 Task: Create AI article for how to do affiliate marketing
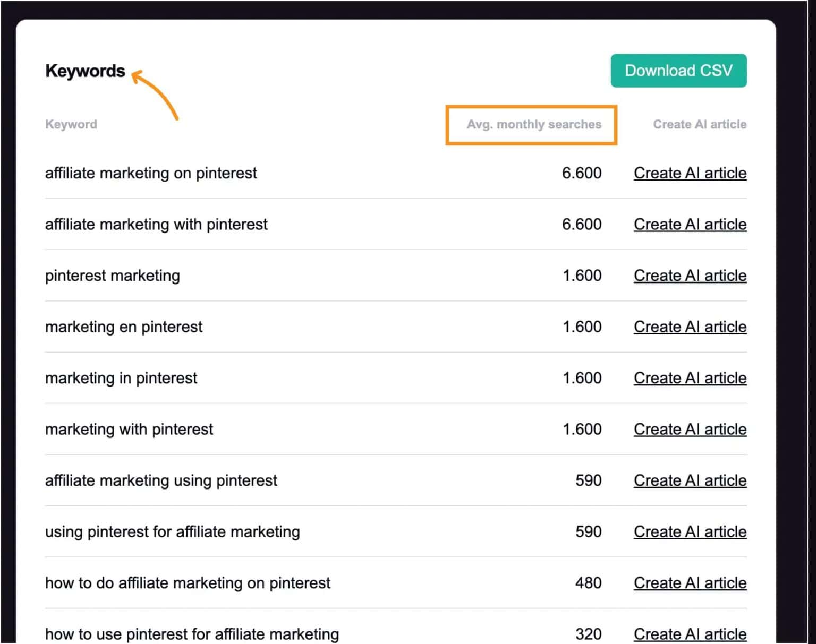coord(690,583)
